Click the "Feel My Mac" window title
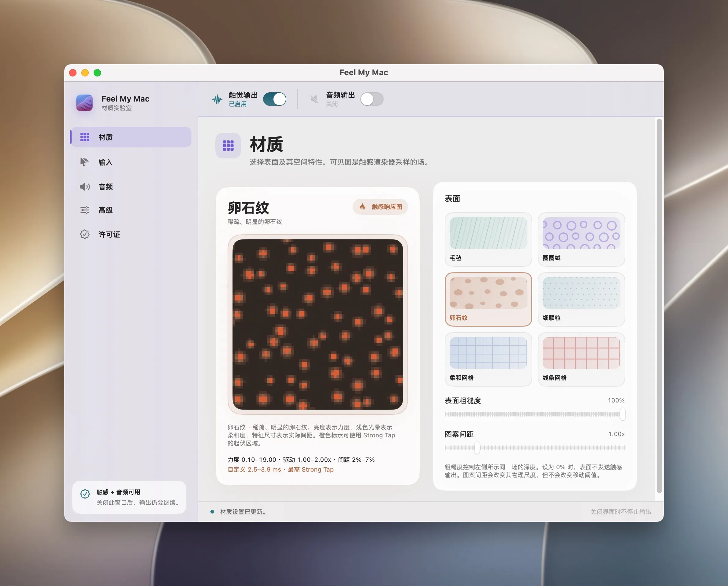Viewport: 728px width, 586px height. pyautogui.click(x=364, y=72)
